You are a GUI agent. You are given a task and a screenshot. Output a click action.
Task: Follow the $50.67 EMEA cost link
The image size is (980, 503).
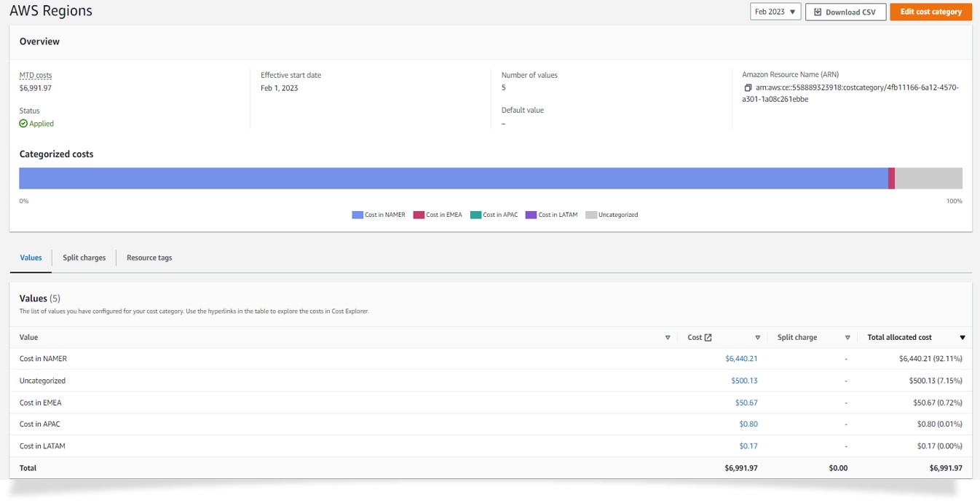coord(746,403)
